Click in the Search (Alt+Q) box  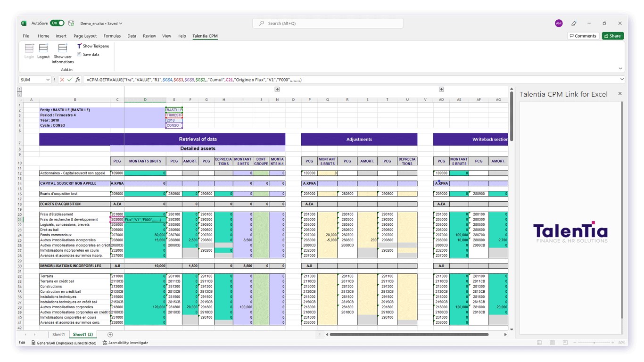coord(328,23)
